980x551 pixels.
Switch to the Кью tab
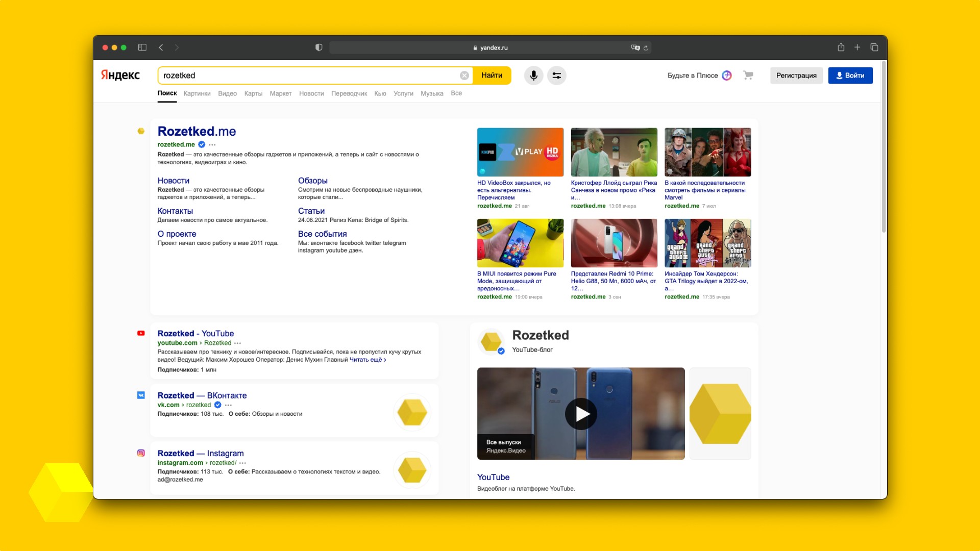point(380,93)
